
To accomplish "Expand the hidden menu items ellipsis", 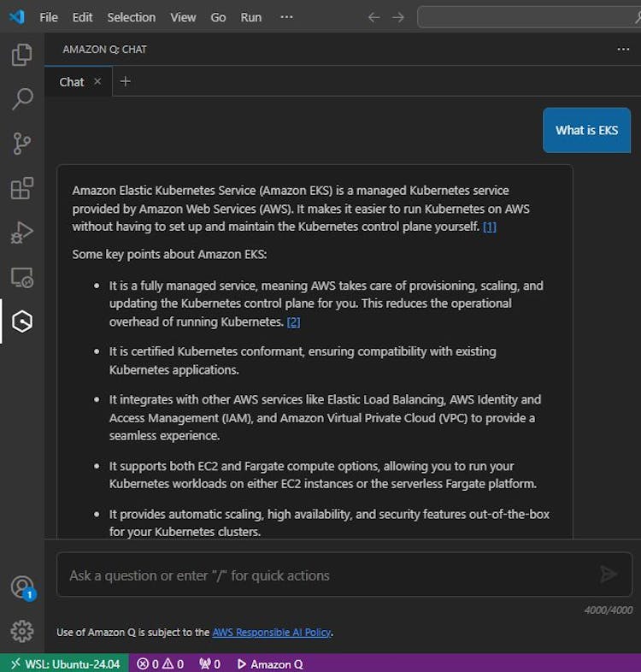I will 286,17.
